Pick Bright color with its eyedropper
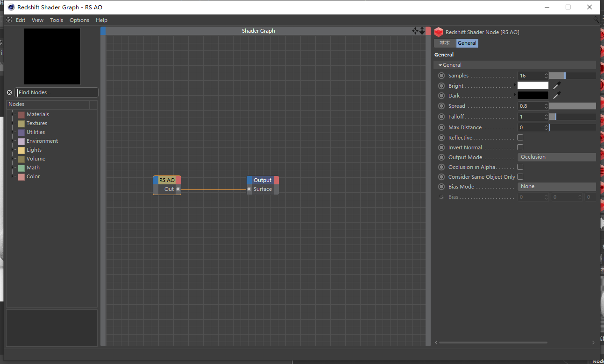604x364 pixels. tap(556, 85)
